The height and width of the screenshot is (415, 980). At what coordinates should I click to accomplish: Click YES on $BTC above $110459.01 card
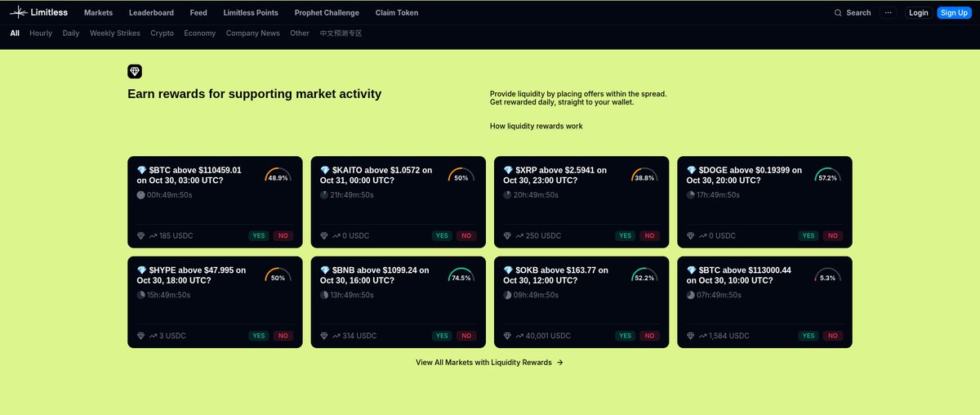[259, 236]
